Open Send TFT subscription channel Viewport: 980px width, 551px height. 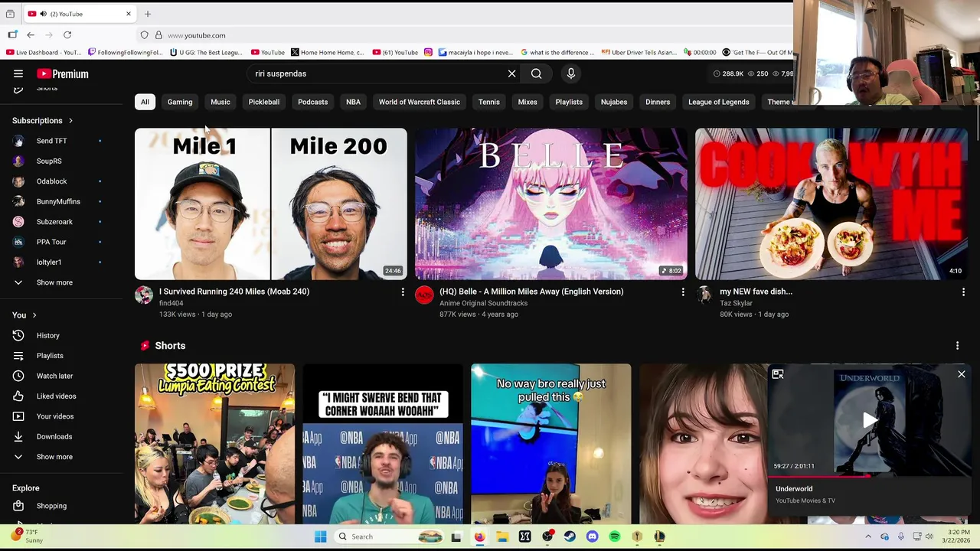pos(52,141)
